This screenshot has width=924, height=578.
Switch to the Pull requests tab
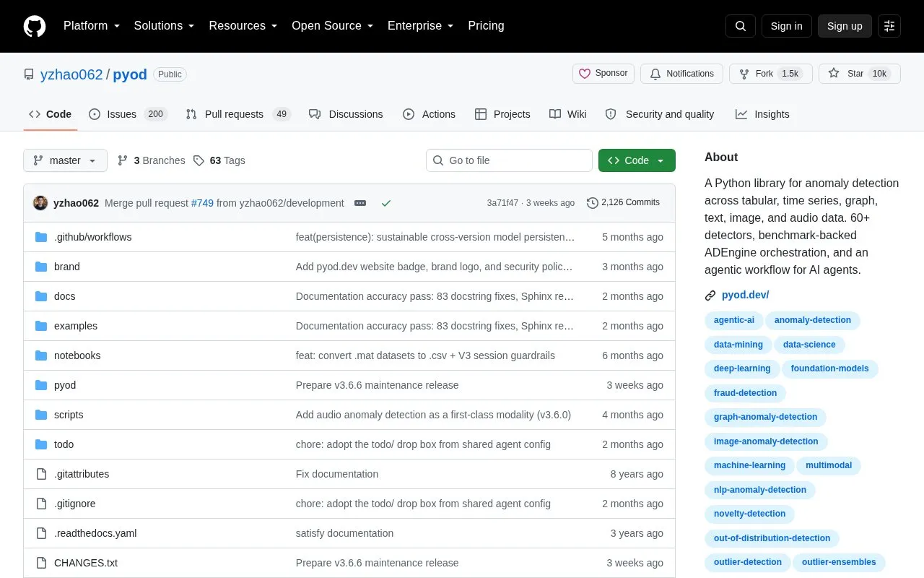point(237,114)
